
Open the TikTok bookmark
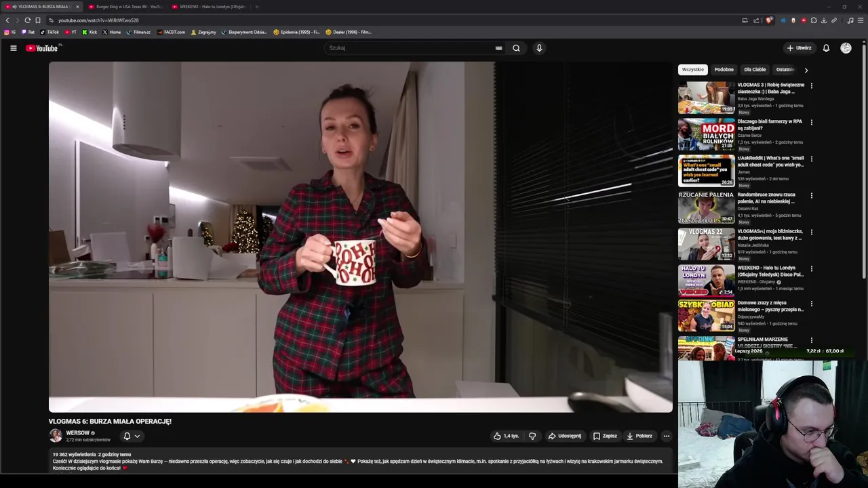coord(50,32)
